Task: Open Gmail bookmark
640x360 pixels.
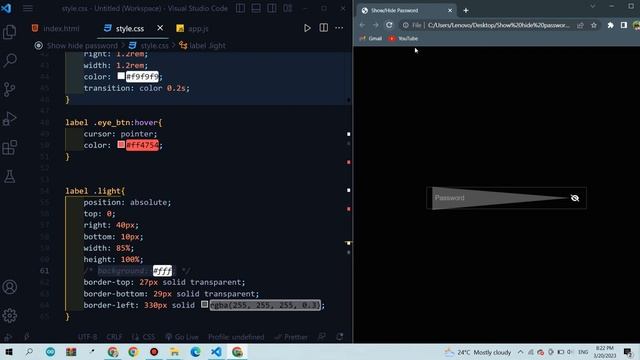Action: click(x=371, y=38)
